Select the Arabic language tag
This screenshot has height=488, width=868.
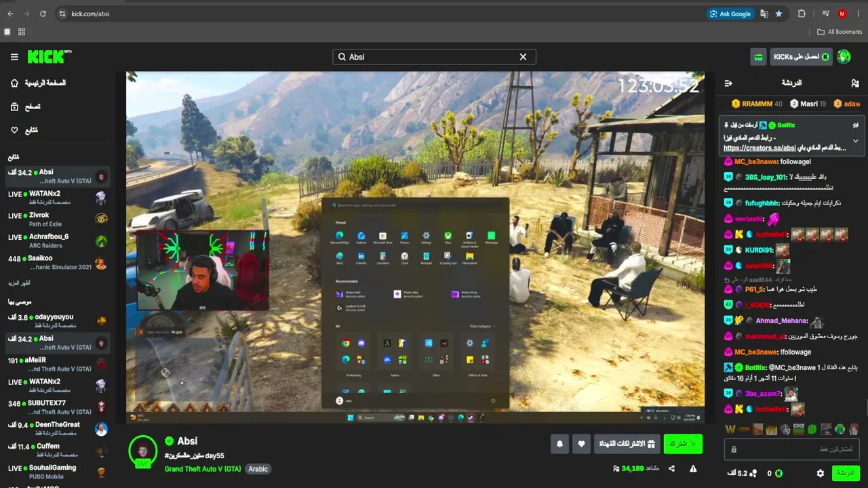(x=258, y=469)
